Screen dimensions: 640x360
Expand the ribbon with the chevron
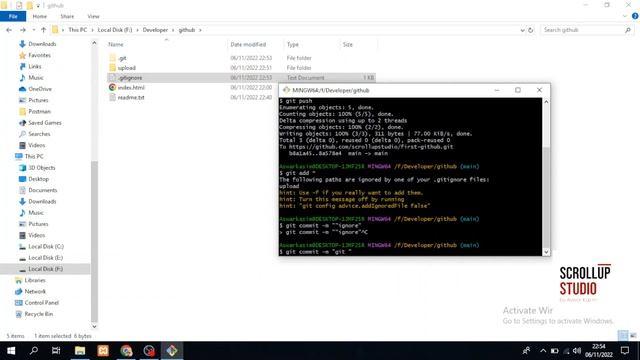pos(625,16)
